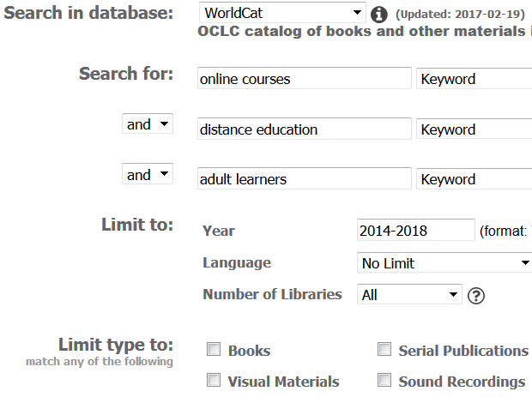Open the Number of Libraries help icon

[x=475, y=296]
